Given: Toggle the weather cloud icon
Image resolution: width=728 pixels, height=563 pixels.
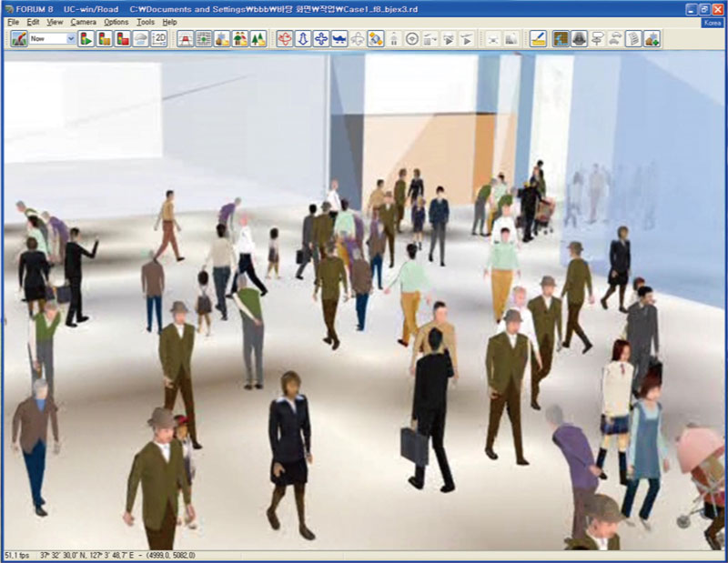Looking at the screenshot, I should [x=141, y=39].
